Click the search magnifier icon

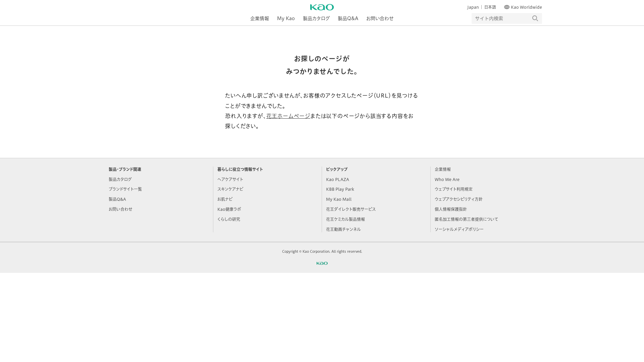[535, 18]
